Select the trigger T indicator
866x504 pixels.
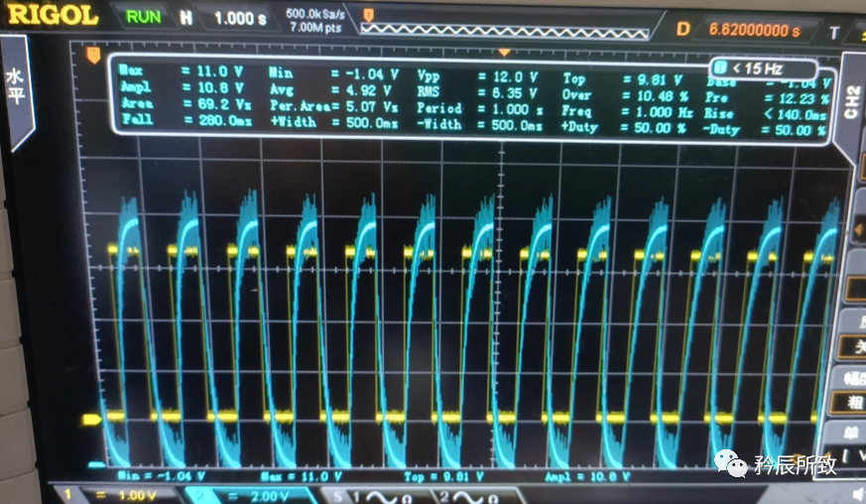point(834,33)
